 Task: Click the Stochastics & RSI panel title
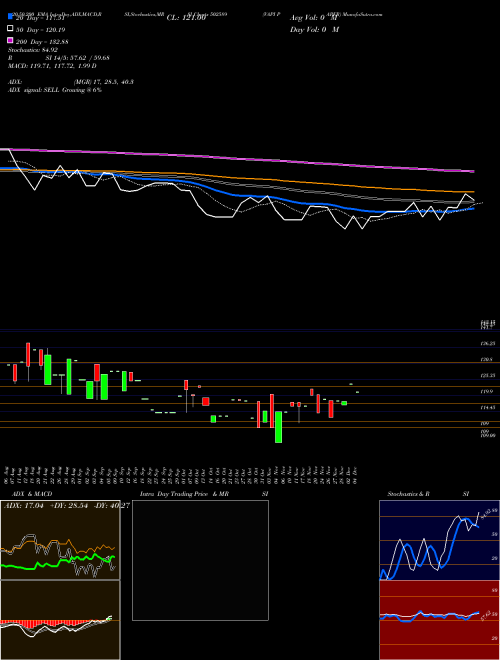tap(428, 494)
